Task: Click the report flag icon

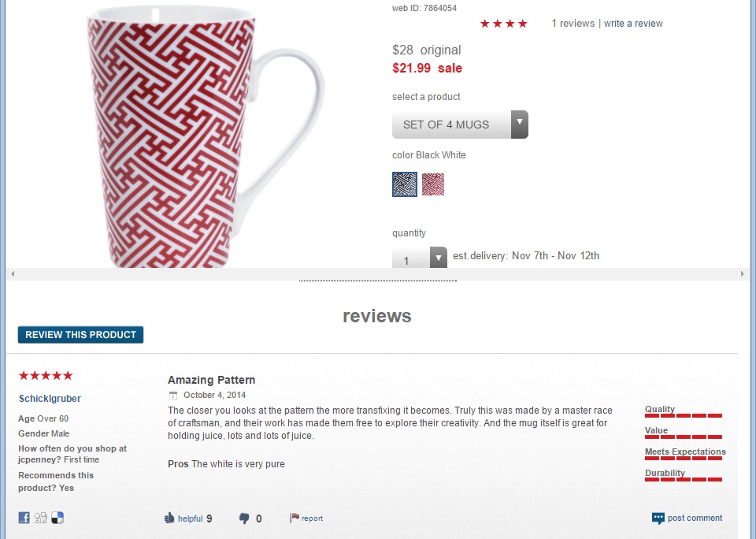Action: coord(295,518)
